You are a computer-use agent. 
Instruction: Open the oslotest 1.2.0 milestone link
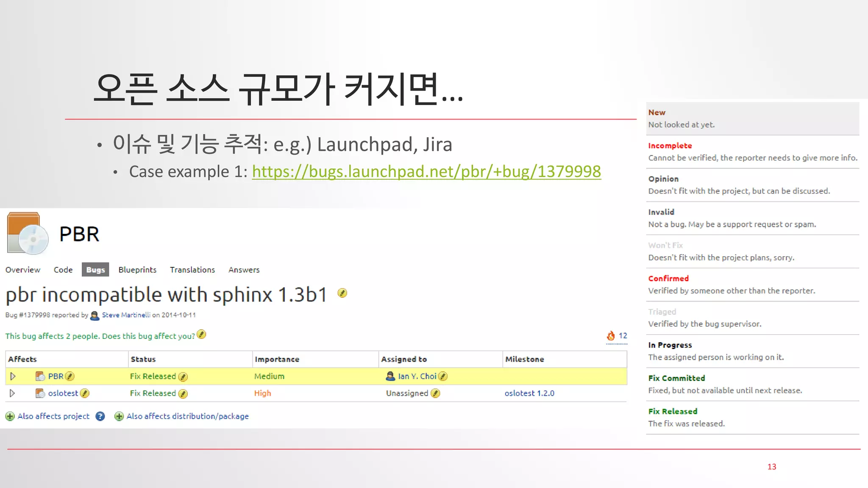tap(529, 393)
